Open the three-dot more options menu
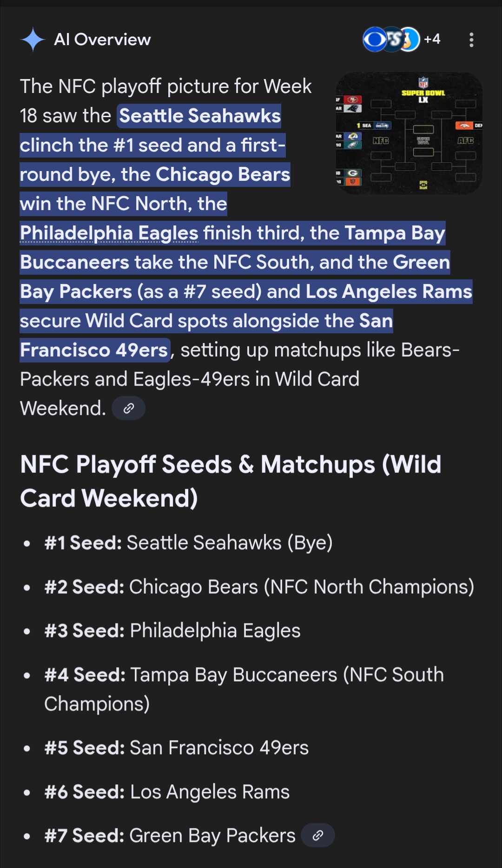Image resolution: width=502 pixels, height=868 pixels. pos(471,40)
